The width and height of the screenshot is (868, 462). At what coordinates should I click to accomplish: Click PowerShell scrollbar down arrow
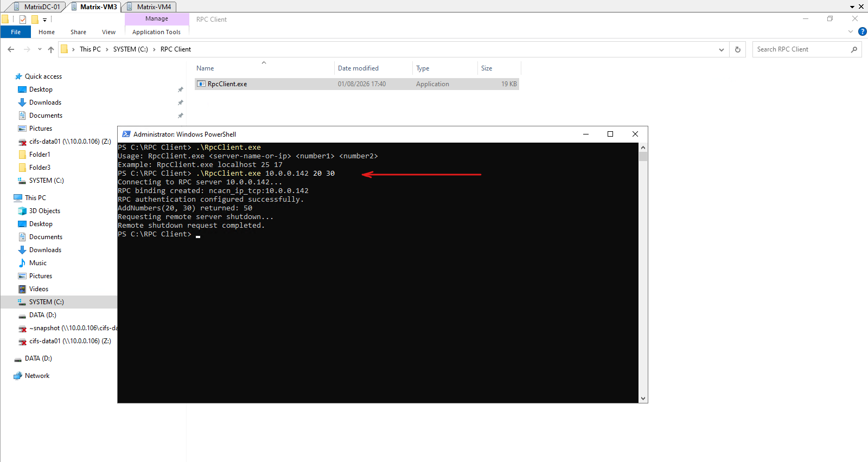point(643,399)
